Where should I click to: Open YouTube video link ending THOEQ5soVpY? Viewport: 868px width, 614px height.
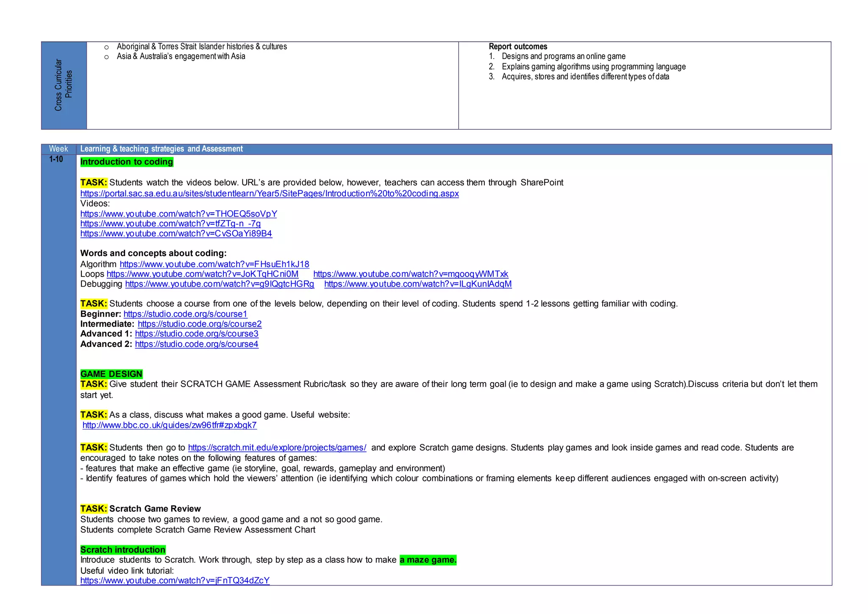[179, 214]
